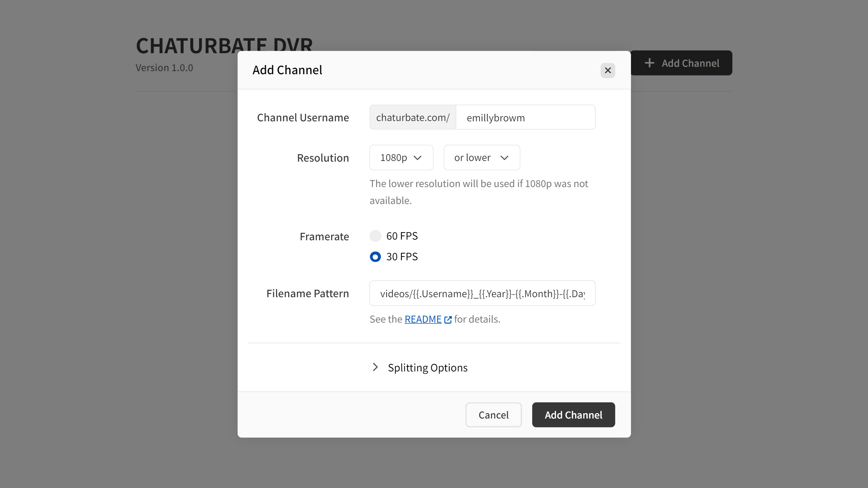The width and height of the screenshot is (868, 488).
Task: Click the plus icon on Add Channel header button
Action: [649, 63]
